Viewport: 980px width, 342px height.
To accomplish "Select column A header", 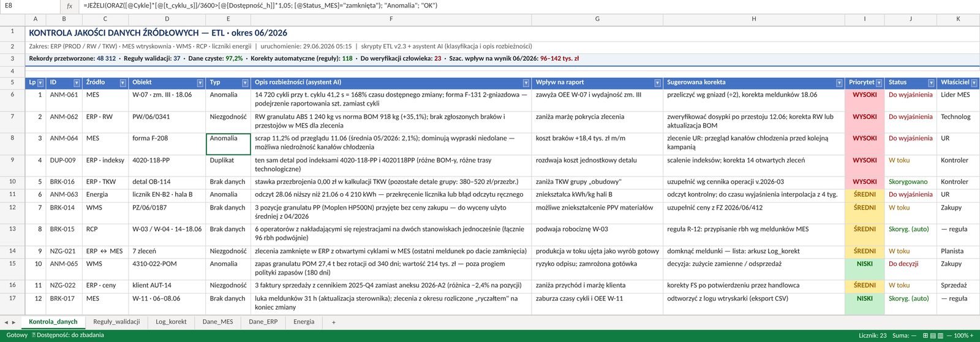I will [36, 19].
